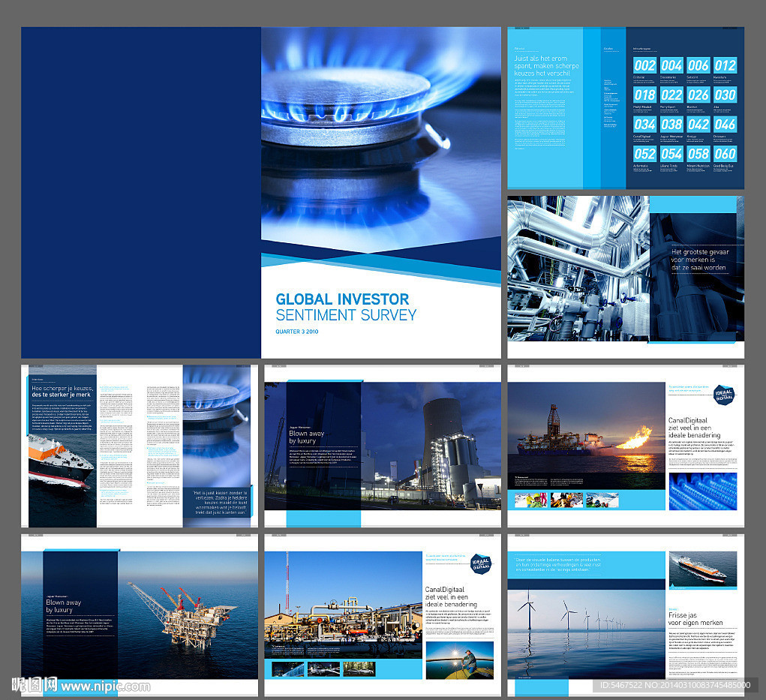Click the 'Ideaal Digitaal' hexagon badge on the flare ship spread
766x700 pixels.
pos(724,395)
